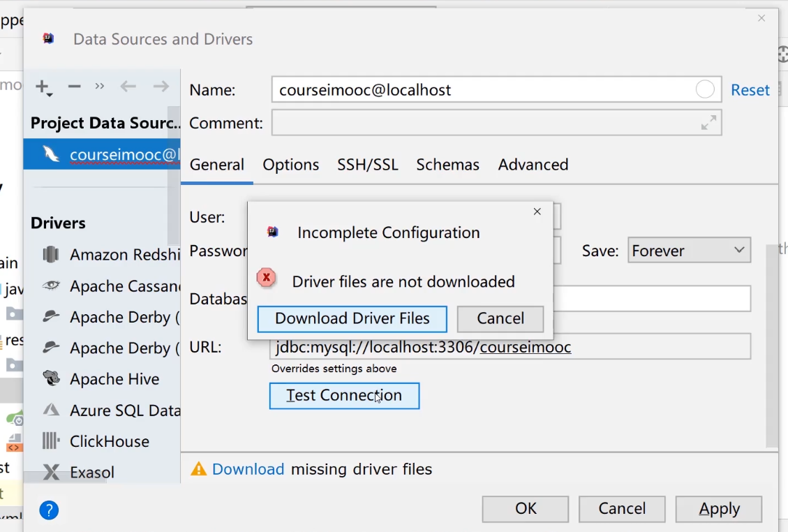Open the Advanced tab
This screenshot has height=532, width=788.
533,165
